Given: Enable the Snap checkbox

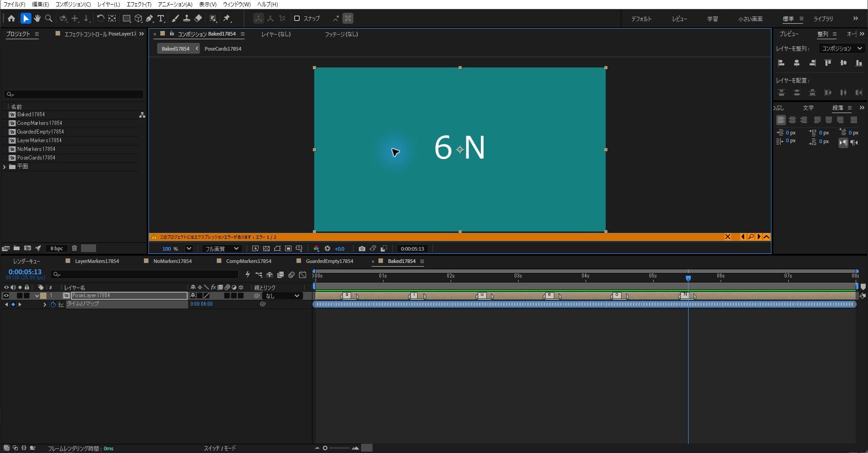Looking at the screenshot, I should point(297,18).
